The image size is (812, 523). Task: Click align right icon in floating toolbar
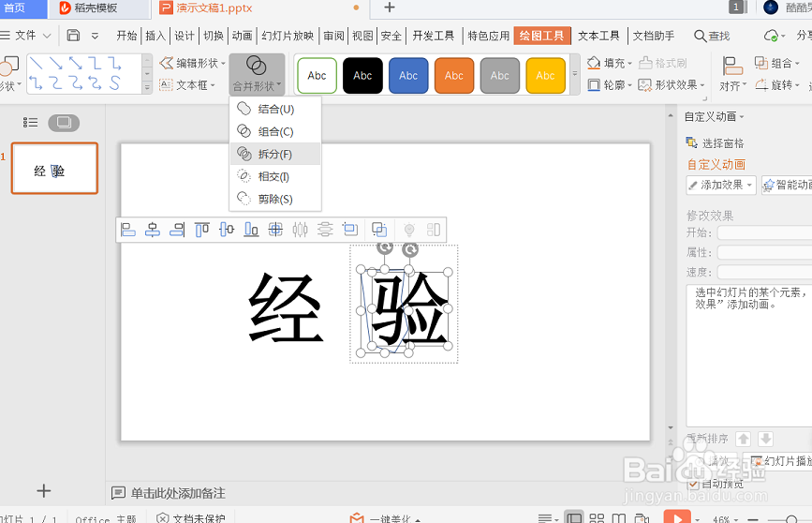pos(177,229)
